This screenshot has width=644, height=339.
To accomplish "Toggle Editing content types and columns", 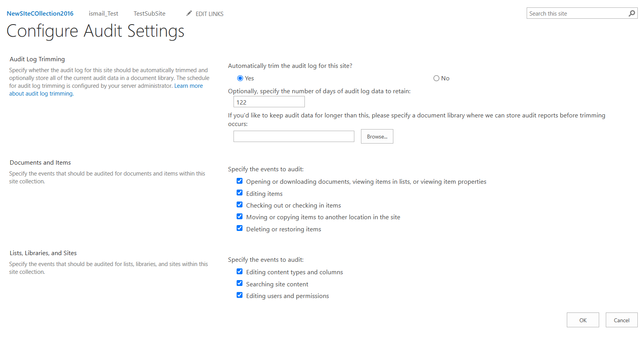I will pyautogui.click(x=239, y=271).
